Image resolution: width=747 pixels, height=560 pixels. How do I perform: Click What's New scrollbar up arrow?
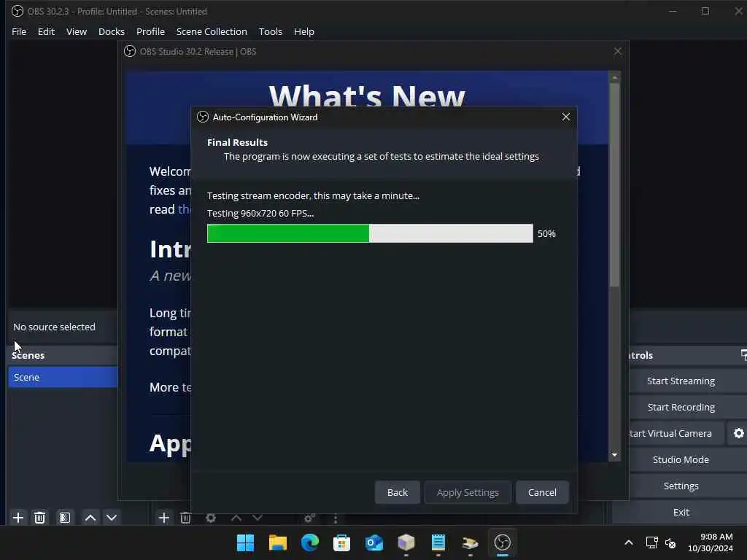tap(614, 77)
